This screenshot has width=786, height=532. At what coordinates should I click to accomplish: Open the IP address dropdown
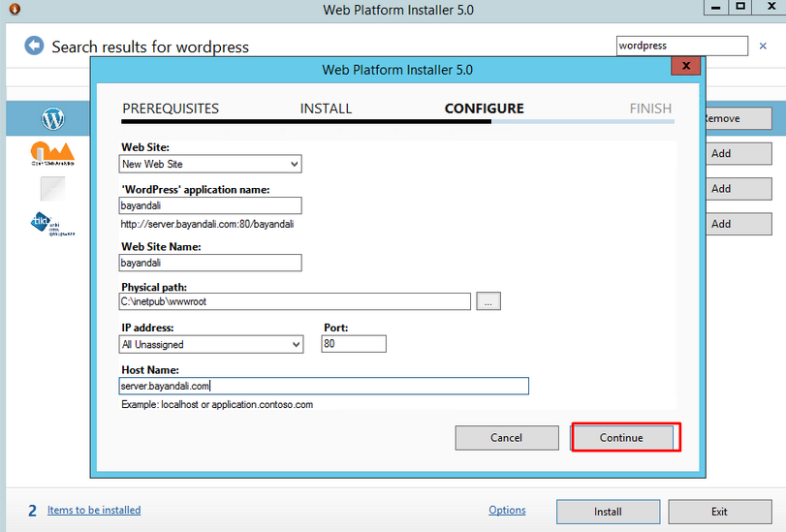211,344
